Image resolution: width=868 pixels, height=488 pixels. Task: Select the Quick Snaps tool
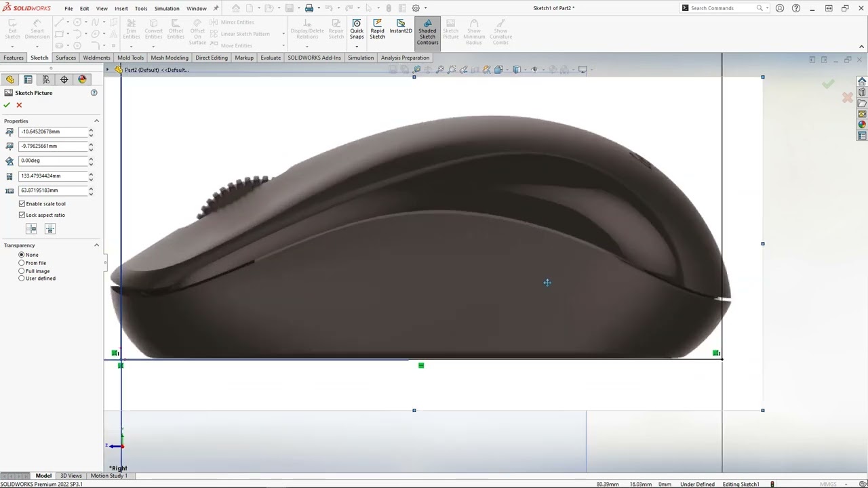pyautogui.click(x=357, y=29)
